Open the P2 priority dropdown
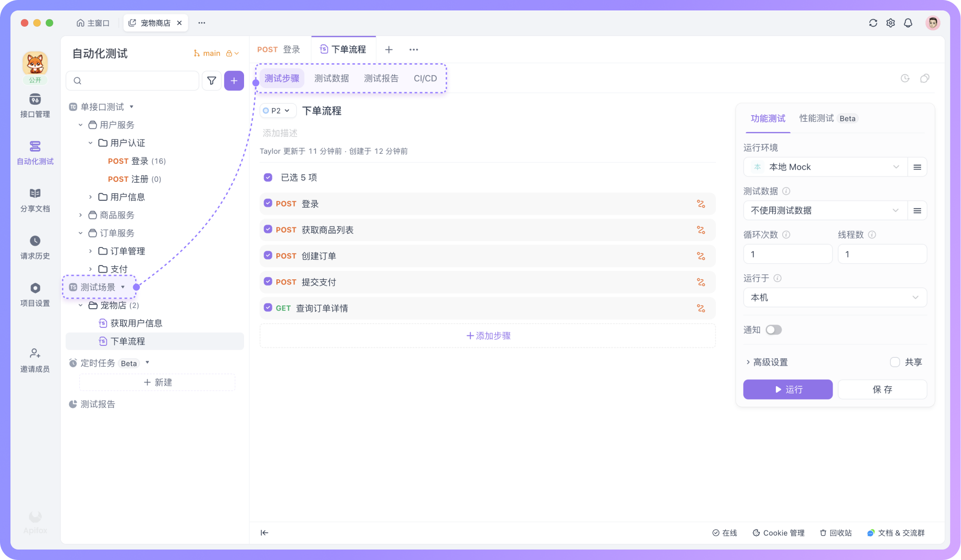The height and width of the screenshot is (560, 961). tap(277, 110)
